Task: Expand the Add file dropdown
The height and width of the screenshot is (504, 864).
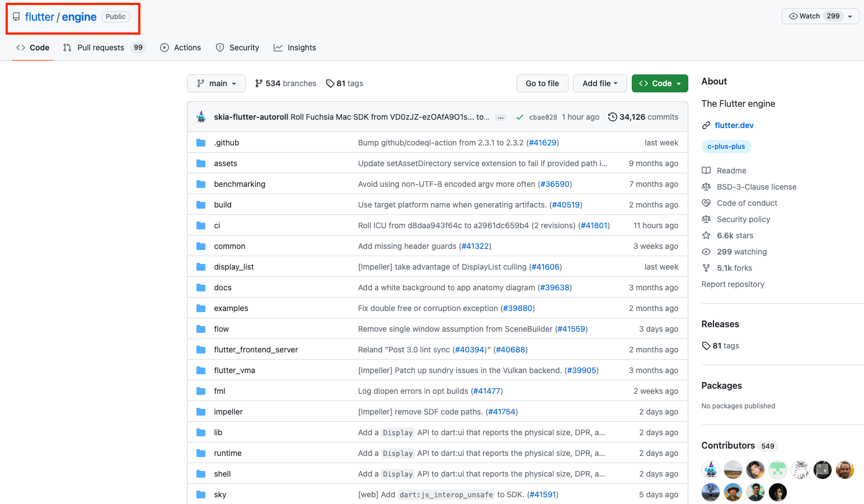Action: click(x=600, y=83)
